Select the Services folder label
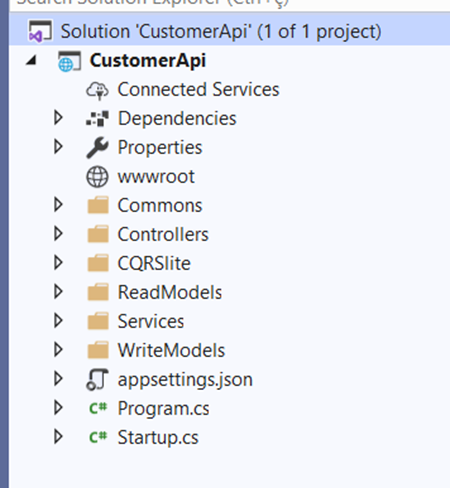The height and width of the screenshot is (488, 450). 151,321
